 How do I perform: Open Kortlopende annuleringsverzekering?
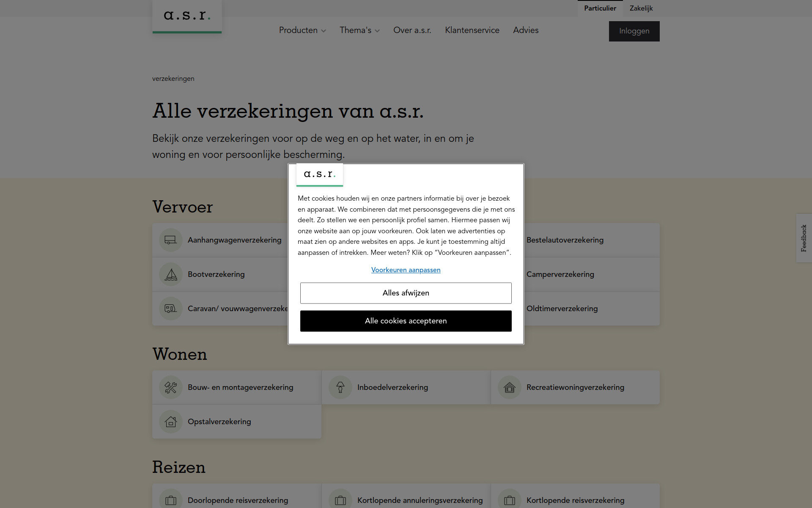coord(406,496)
